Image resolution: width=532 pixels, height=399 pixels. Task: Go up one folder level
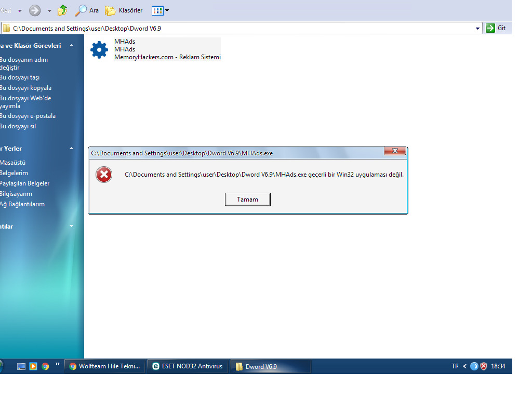click(62, 10)
